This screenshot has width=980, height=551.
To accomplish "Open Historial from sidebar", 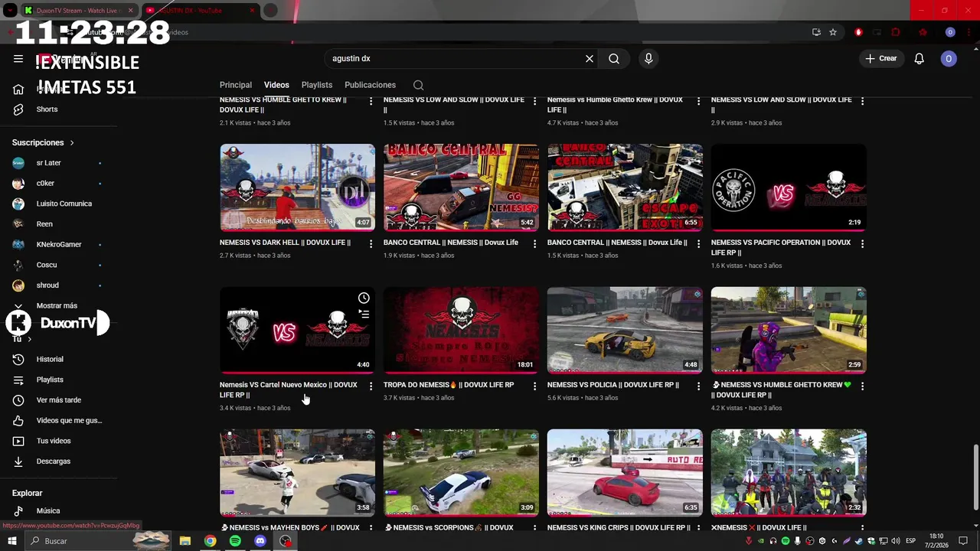I will pyautogui.click(x=50, y=359).
